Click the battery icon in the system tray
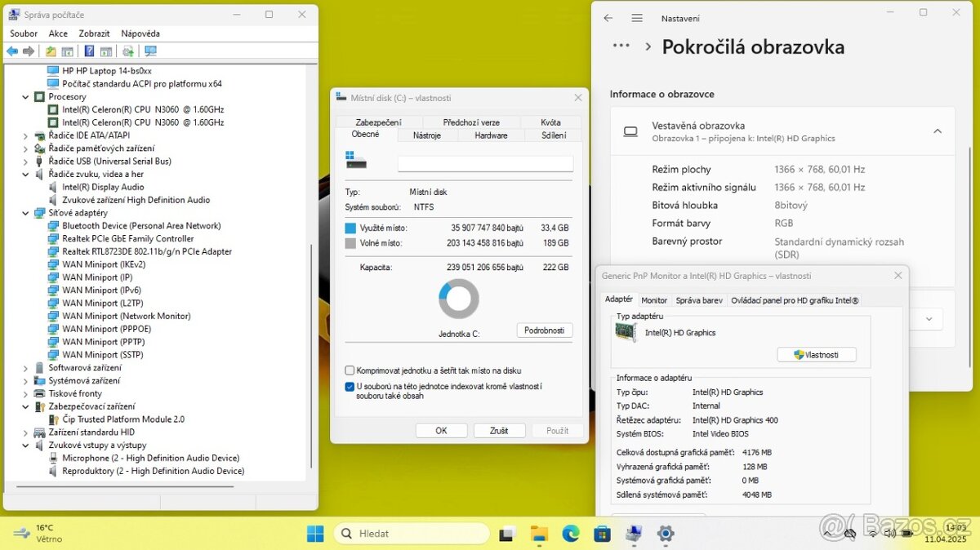The width and height of the screenshot is (980, 550). point(908,533)
